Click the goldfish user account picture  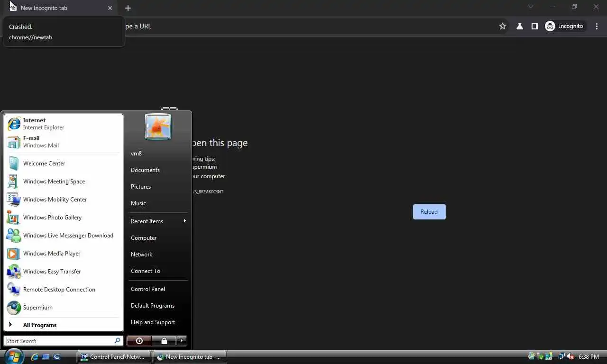pos(158,127)
